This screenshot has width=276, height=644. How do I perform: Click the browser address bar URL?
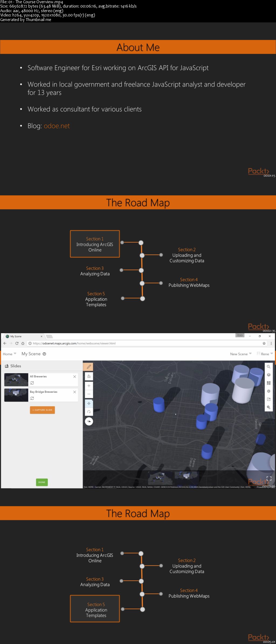point(74,343)
